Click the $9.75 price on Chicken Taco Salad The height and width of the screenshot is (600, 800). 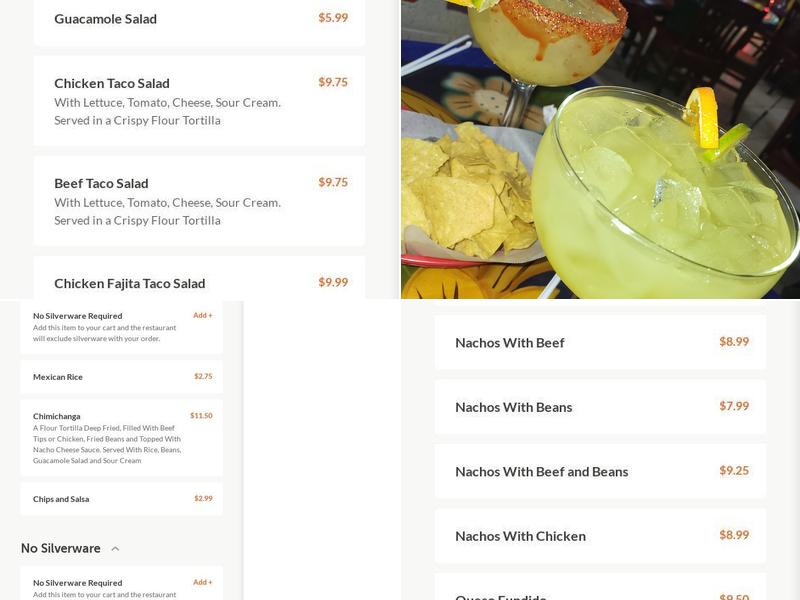coord(335,83)
